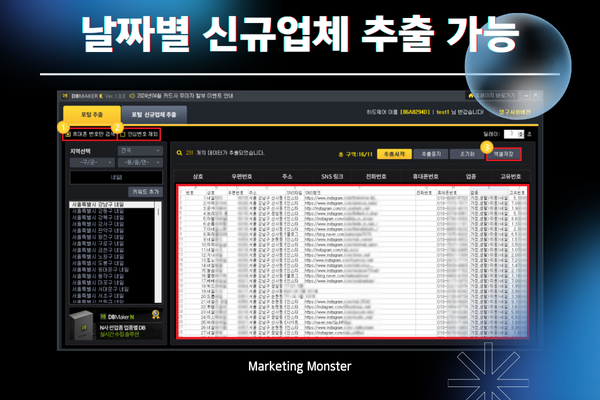The height and width of the screenshot is (400, 600).
Task: Click the 추출중지 stop button
Action: coord(431,154)
